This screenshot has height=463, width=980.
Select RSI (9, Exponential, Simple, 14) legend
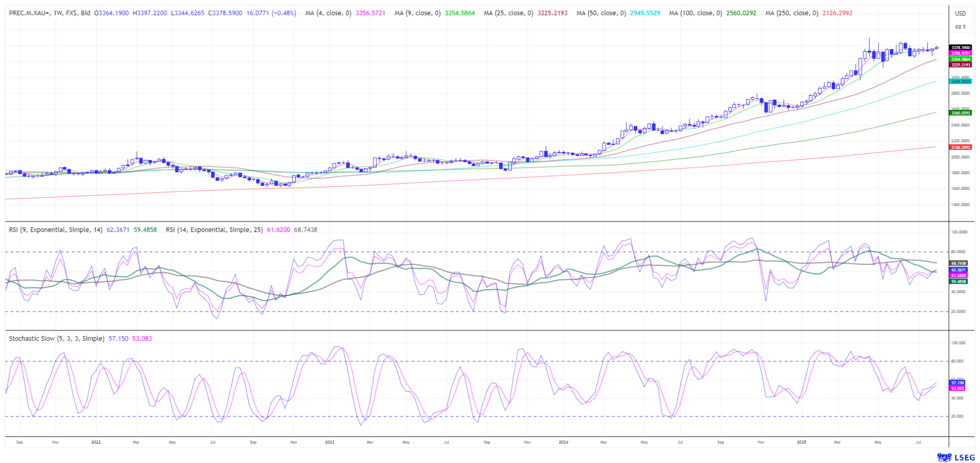[56, 230]
